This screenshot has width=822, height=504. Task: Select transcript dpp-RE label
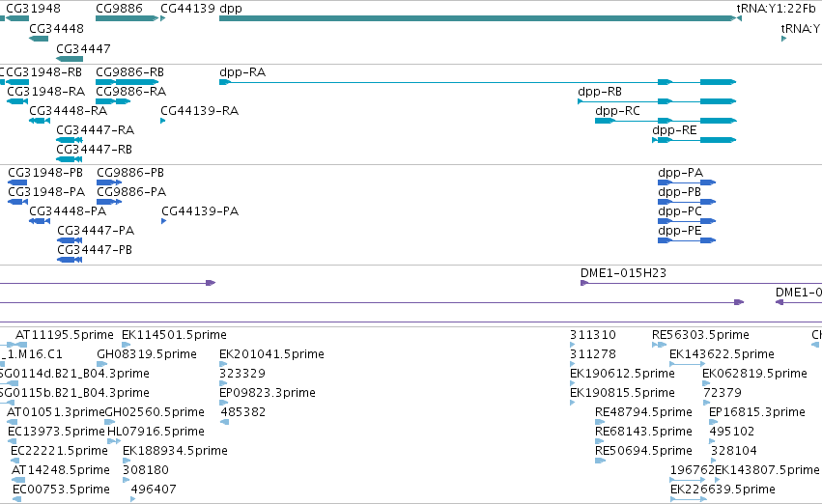coord(674,130)
